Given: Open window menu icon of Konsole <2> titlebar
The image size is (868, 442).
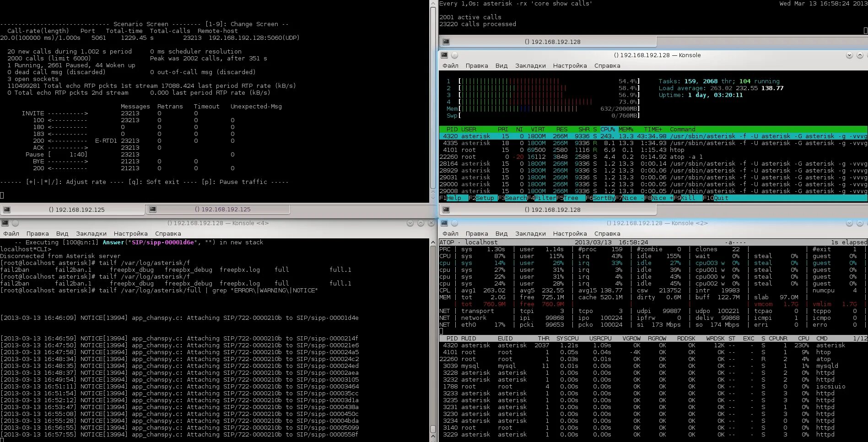Looking at the screenshot, I should (x=444, y=223).
